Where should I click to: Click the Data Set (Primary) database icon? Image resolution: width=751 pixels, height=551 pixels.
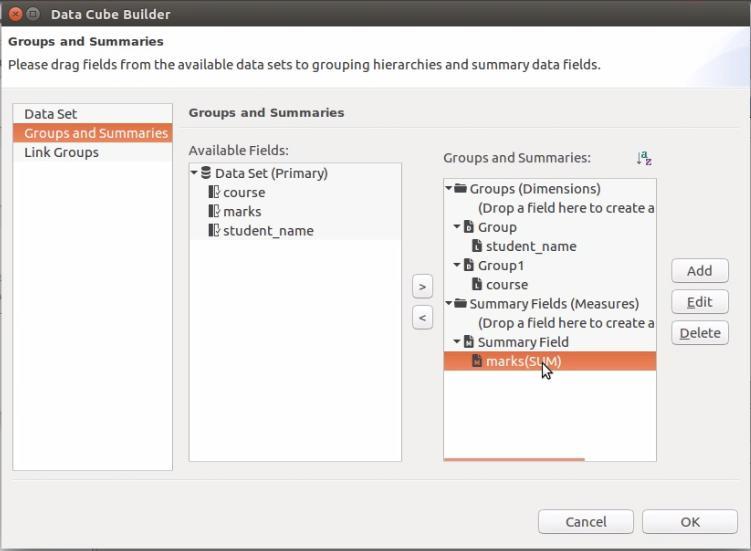[x=206, y=173]
